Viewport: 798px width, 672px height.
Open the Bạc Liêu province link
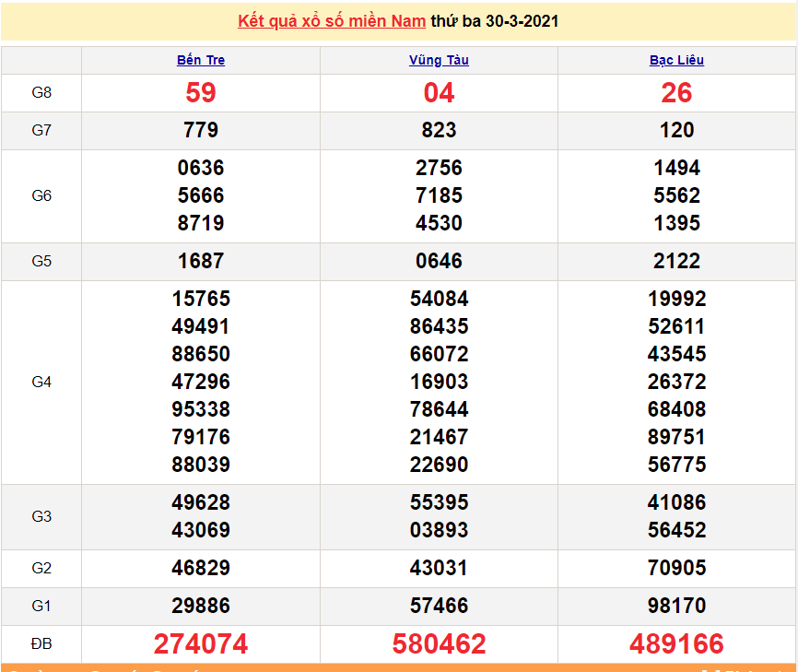pos(676,60)
